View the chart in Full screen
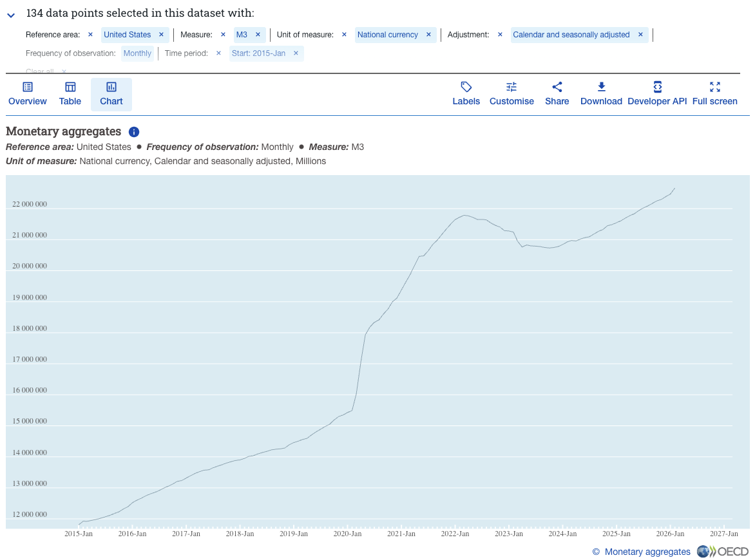The image size is (755, 560). coord(714,94)
